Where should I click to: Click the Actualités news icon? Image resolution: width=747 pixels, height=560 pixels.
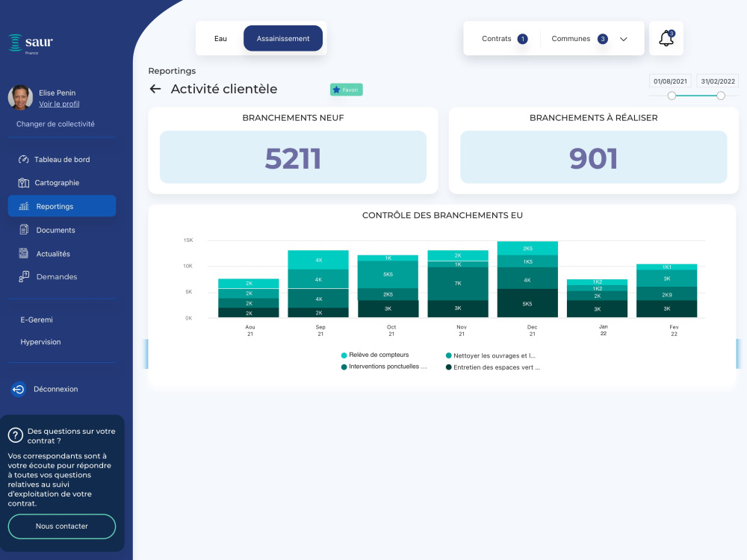pos(23,253)
